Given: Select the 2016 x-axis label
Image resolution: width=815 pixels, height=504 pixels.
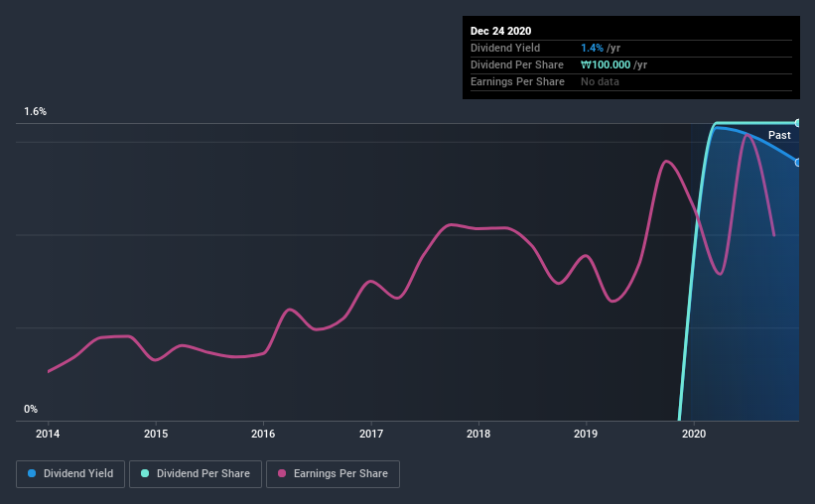Looking at the screenshot, I should tap(263, 434).
